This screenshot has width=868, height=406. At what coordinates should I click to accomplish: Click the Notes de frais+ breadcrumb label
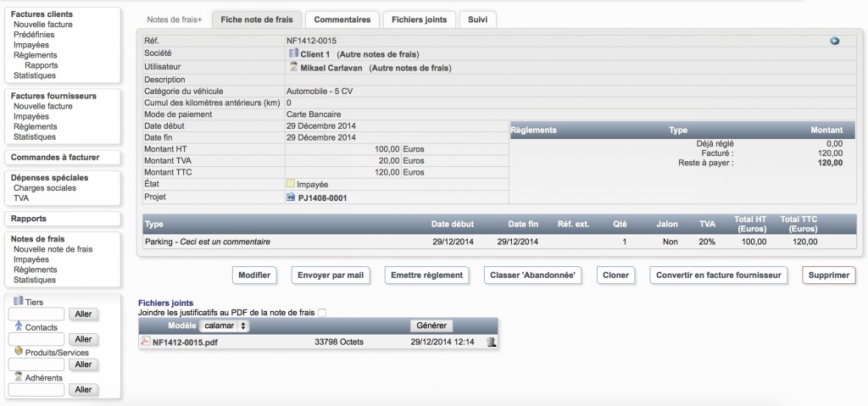175,20
